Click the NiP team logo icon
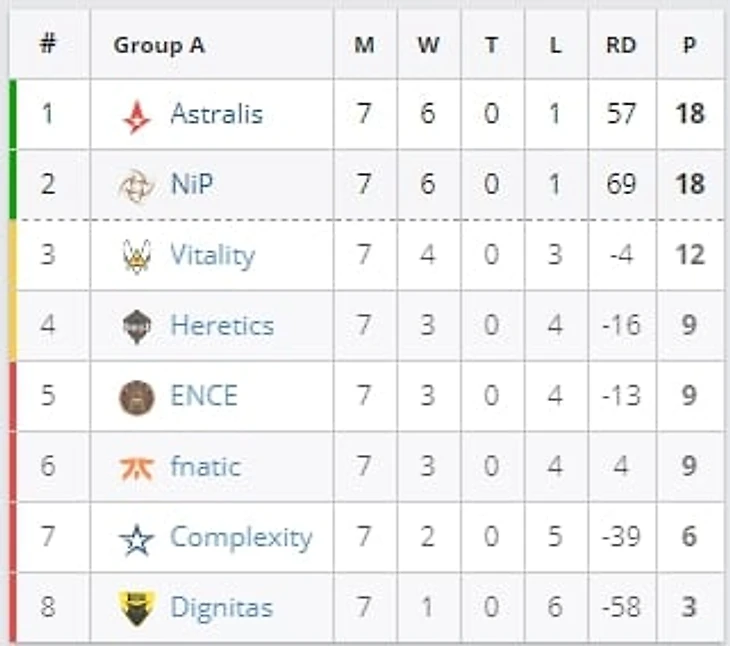This screenshot has height=646, width=730. click(x=136, y=186)
